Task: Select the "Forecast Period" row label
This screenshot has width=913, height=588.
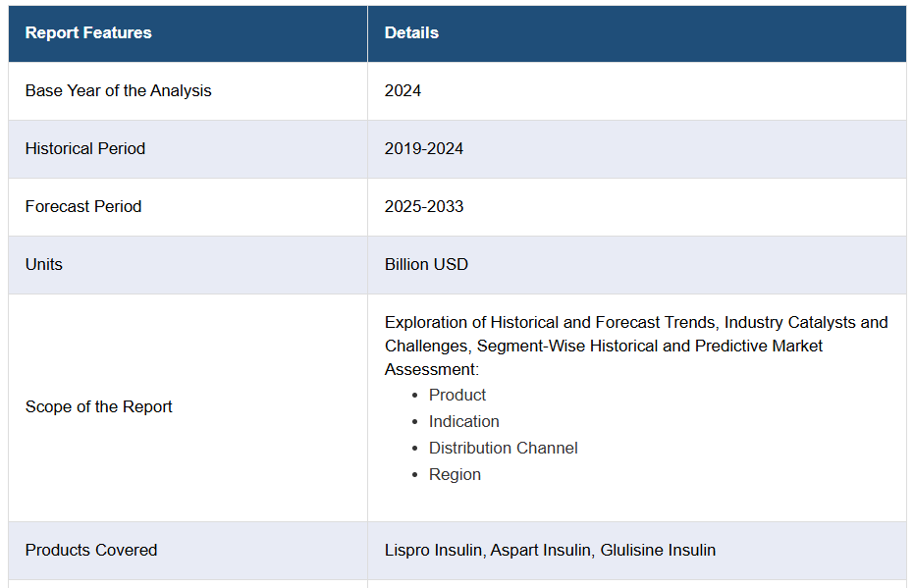Action: (x=83, y=207)
